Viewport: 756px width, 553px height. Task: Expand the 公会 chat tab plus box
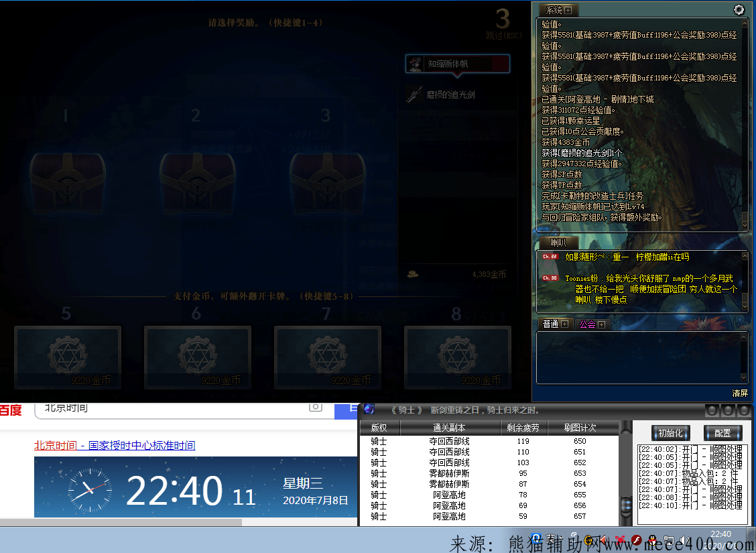point(602,324)
